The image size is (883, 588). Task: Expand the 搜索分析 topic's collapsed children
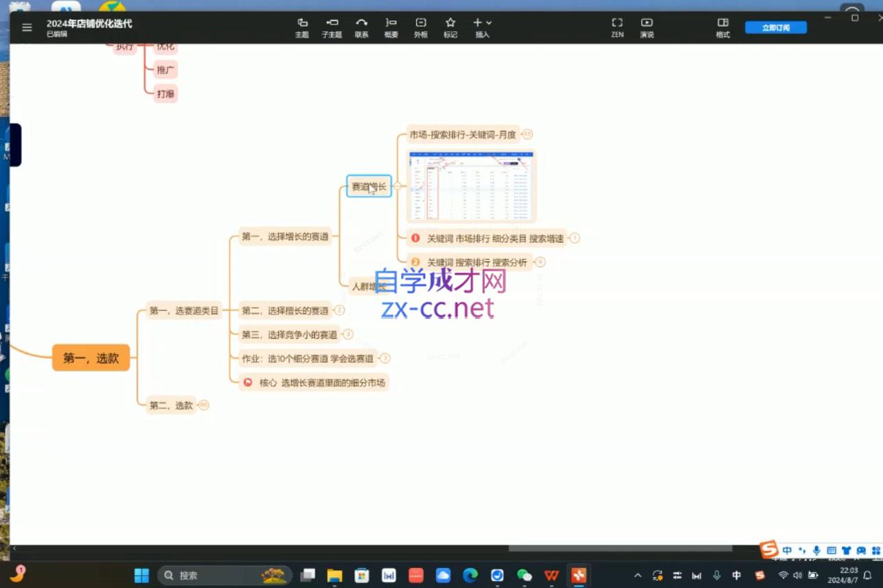[540, 262]
